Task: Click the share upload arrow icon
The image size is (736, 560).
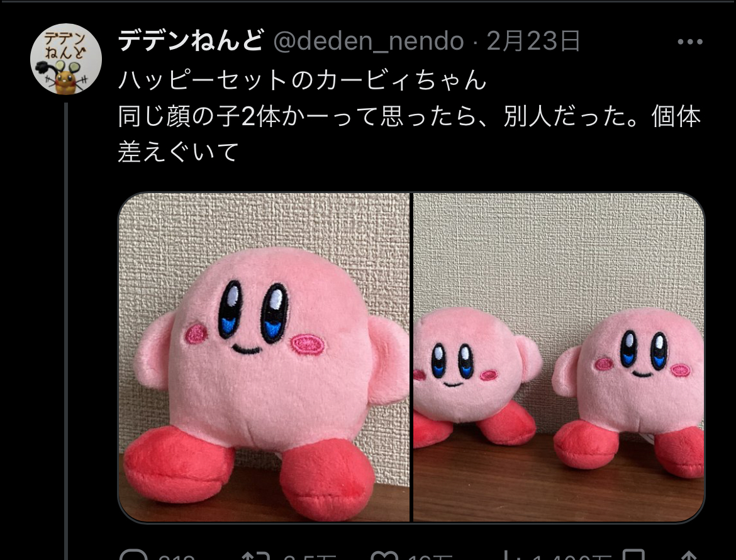Action: click(689, 556)
